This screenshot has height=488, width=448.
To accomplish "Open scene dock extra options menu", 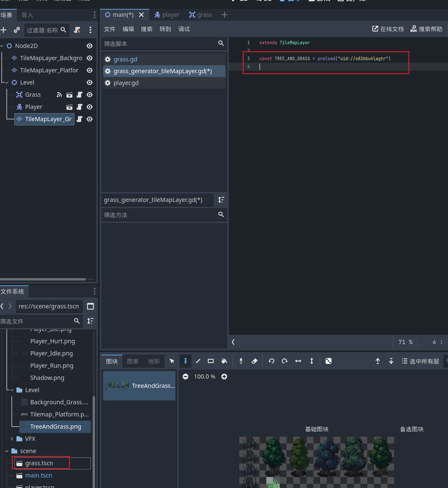I will point(90,30).
